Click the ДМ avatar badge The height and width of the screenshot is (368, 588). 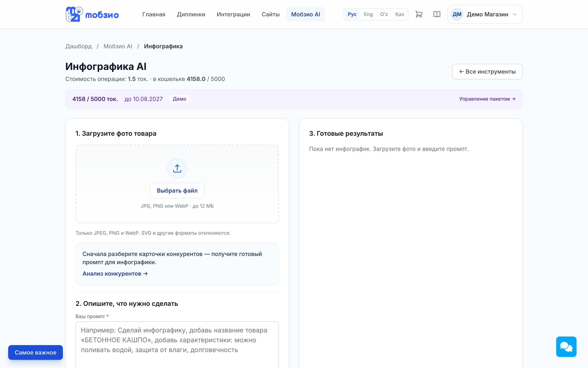pos(457,14)
